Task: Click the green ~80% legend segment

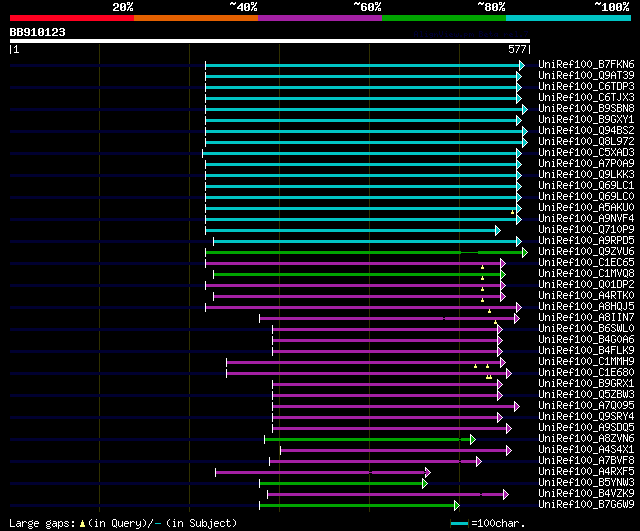Action: click(444, 18)
